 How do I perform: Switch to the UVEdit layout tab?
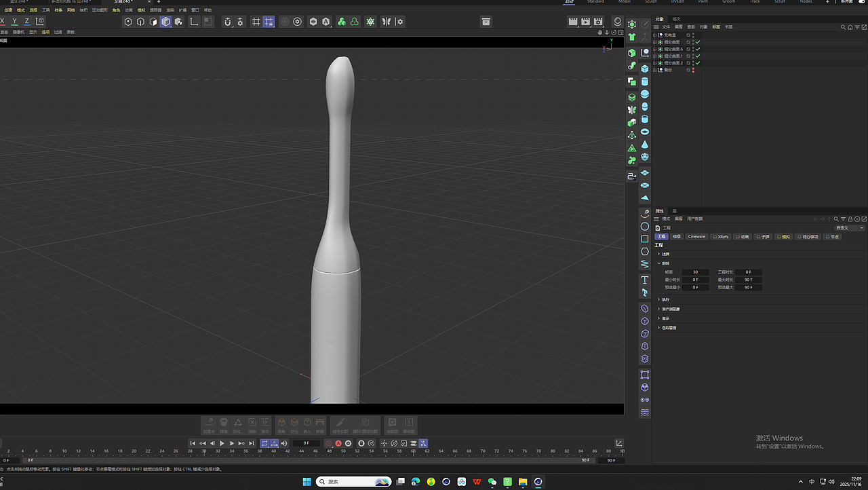pos(677,2)
